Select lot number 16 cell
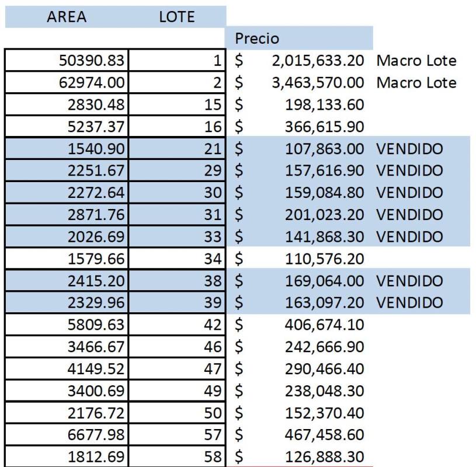Screen dimensions: 476x467 coord(177,127)
